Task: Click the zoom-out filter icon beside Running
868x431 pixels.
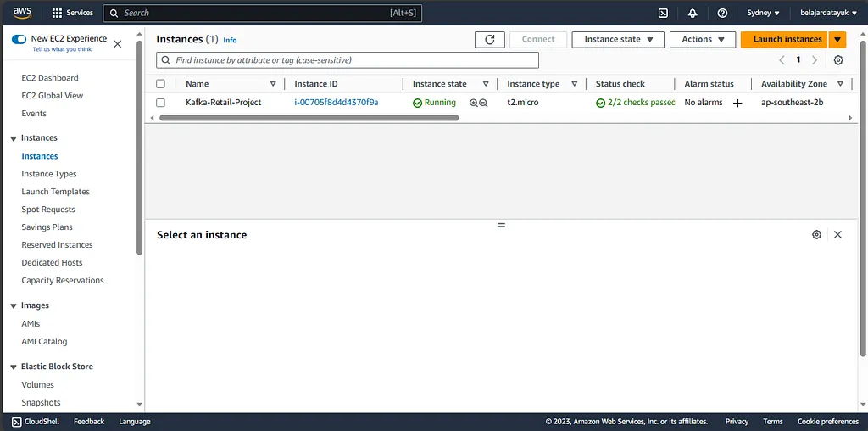Action: click(x=483, y=103)
